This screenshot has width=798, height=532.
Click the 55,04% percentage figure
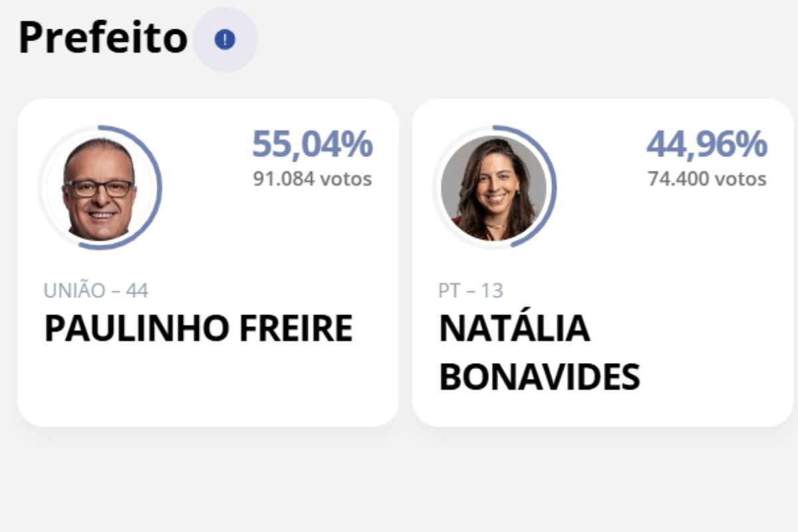312,144
